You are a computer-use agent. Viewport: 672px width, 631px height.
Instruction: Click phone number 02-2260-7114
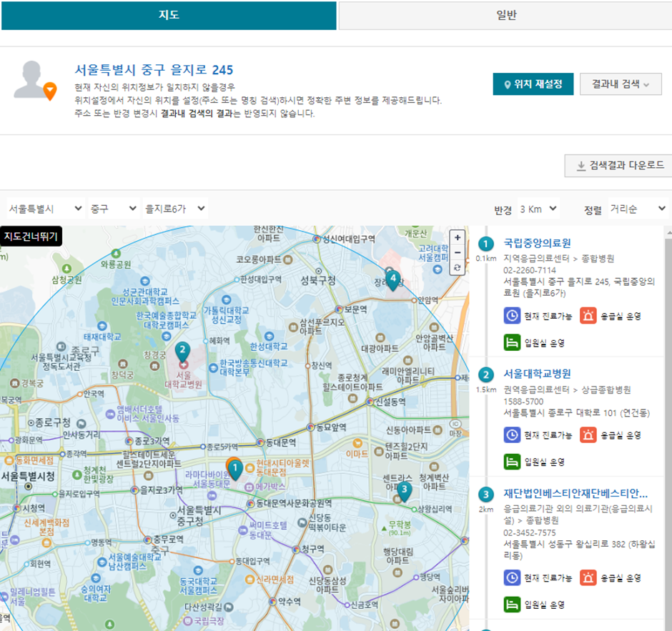pyautogui.click(x=529, y=270)
